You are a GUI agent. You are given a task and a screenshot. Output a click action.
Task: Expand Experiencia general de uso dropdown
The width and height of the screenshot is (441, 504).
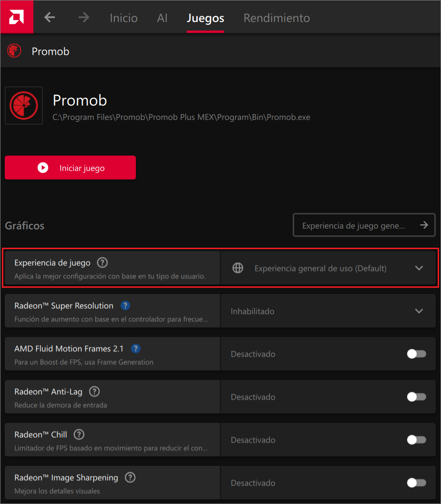point(328,268)
